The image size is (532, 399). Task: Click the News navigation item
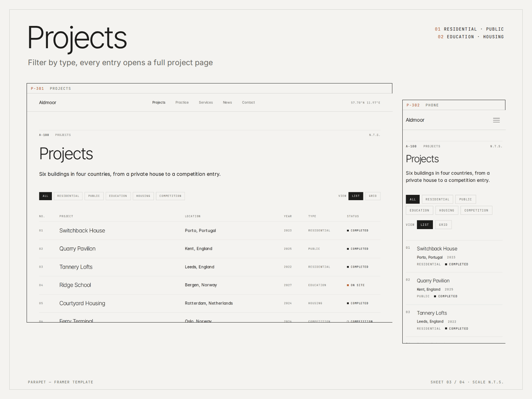[227, 102]
